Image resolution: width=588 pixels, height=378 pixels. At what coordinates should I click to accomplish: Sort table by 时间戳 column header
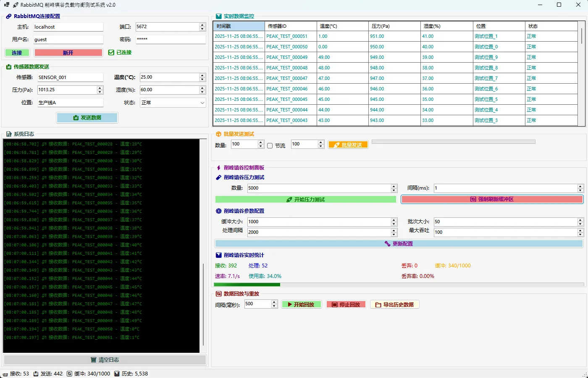pos(239,26)
